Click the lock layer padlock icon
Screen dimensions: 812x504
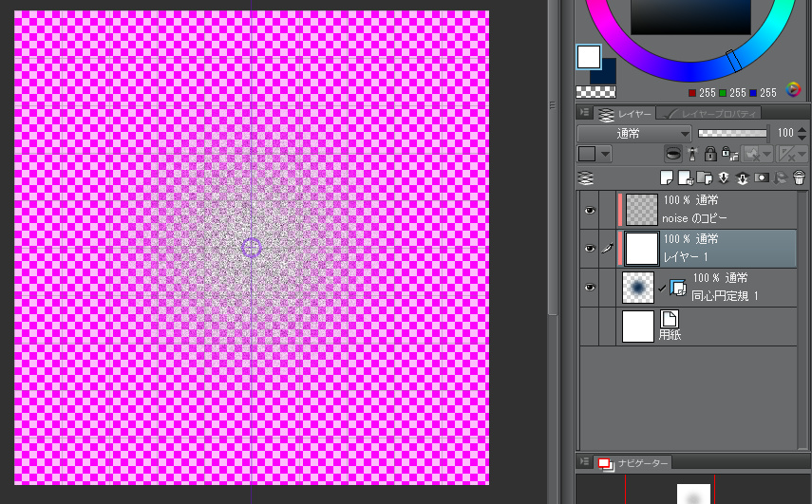tap(708, 154)
